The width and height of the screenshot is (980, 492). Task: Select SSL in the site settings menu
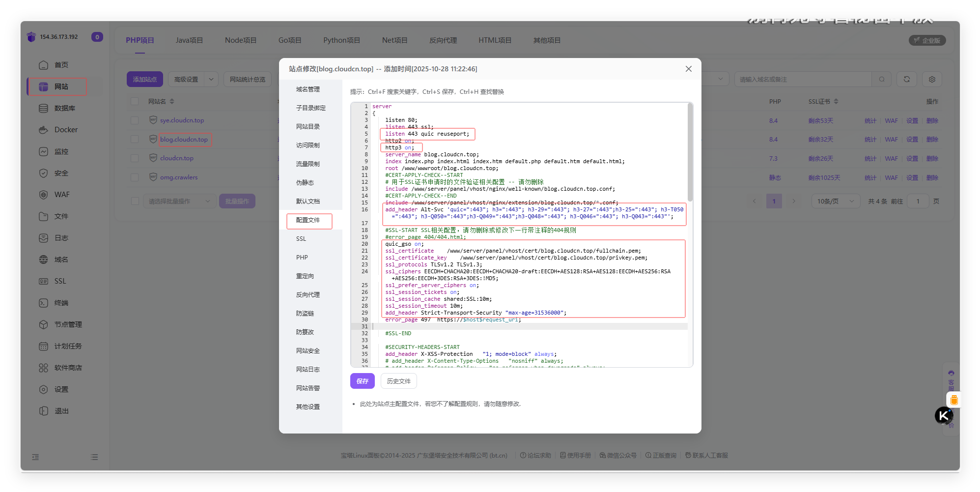tap(301, 239)
